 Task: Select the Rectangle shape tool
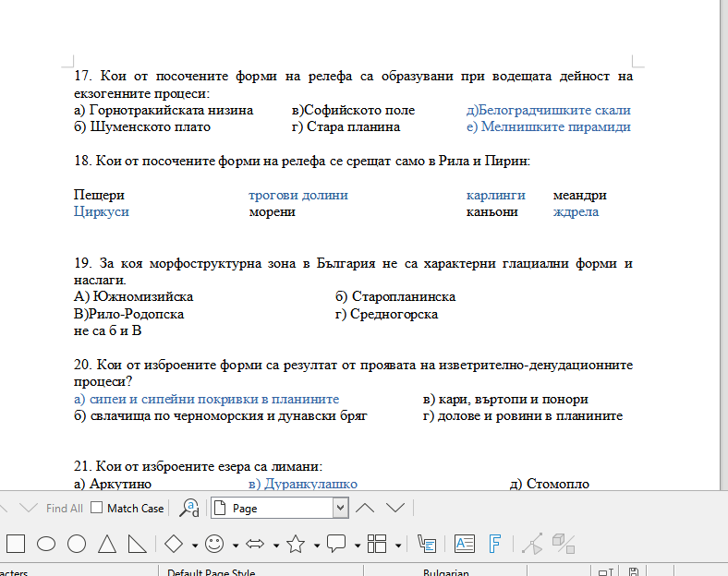16,544
